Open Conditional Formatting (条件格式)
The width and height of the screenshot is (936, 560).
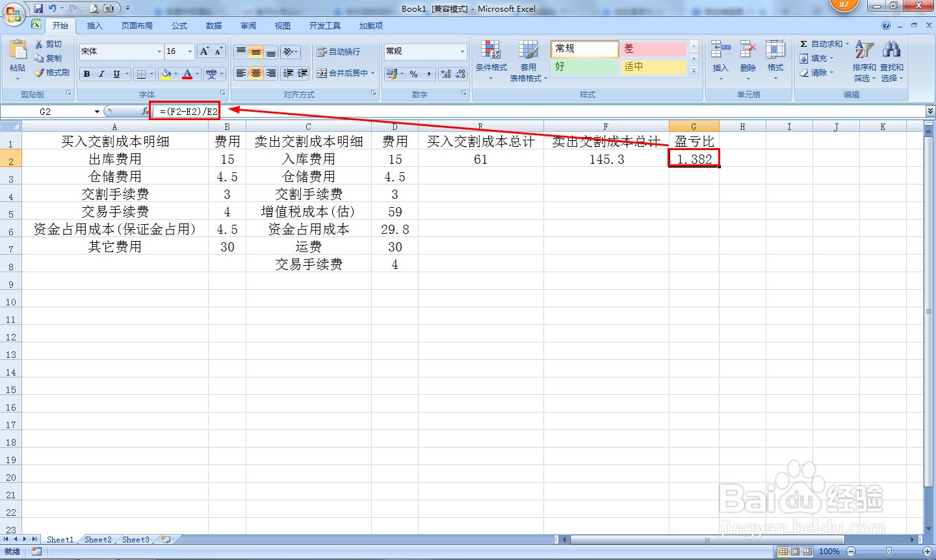[x=491, y=60]
